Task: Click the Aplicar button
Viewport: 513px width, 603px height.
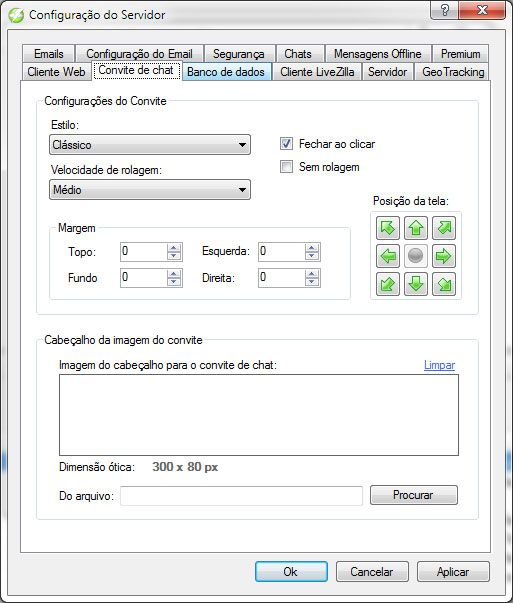Action: pos(453,572)
